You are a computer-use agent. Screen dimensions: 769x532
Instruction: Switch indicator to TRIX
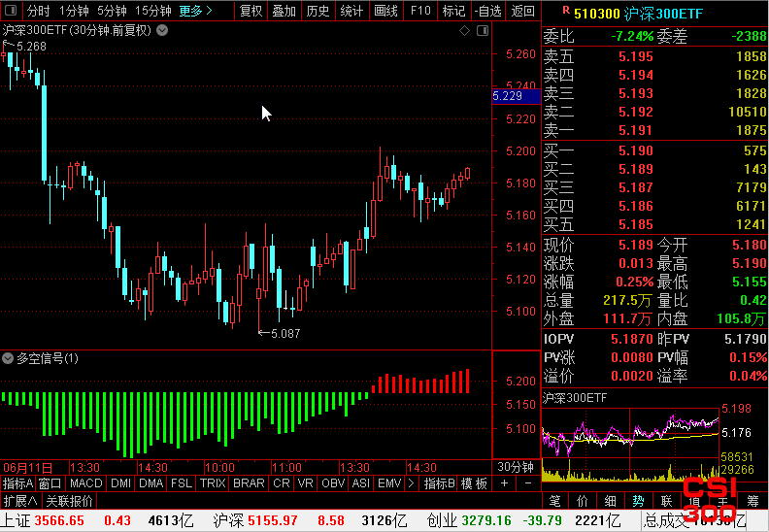213,483
